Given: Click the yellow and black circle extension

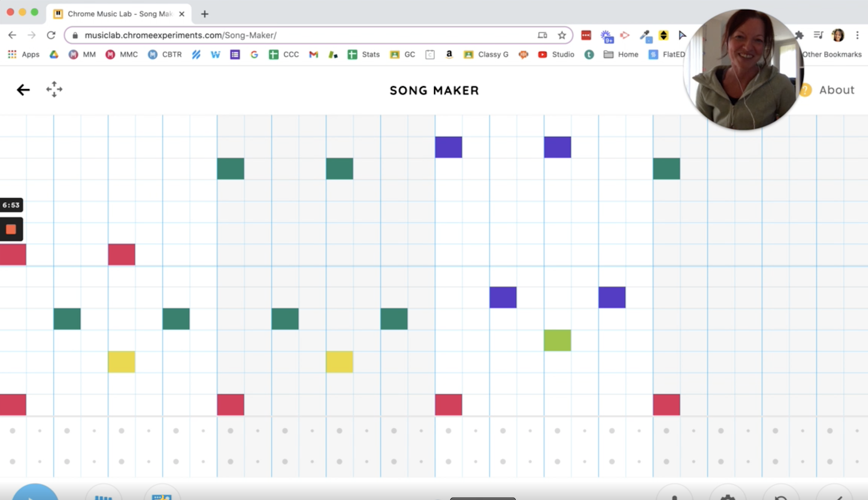Looking at the screenshot, I should tap(663, 35).
